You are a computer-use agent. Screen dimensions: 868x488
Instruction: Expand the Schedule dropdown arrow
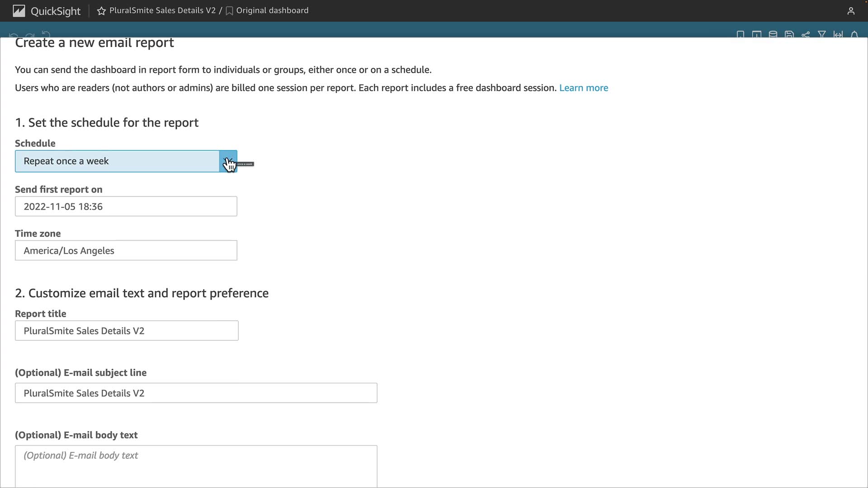coord(228,161)
